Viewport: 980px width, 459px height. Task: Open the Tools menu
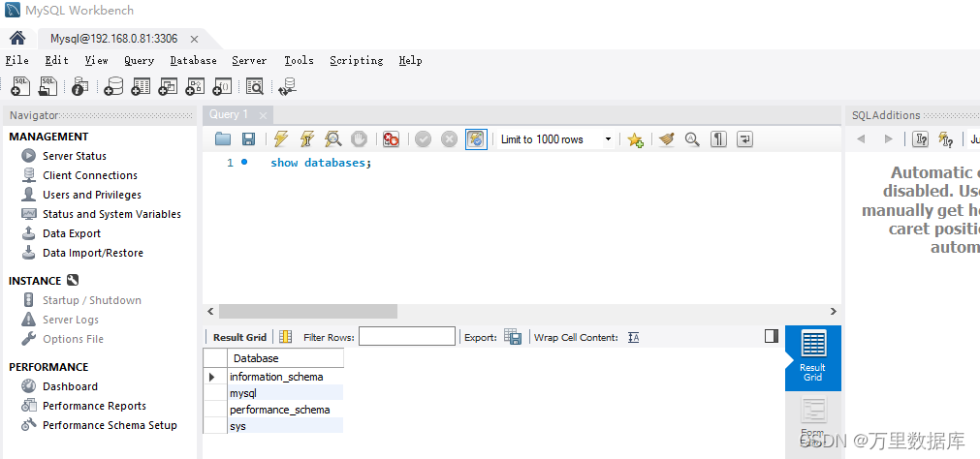pyautogui.click(x=299, y=61)
